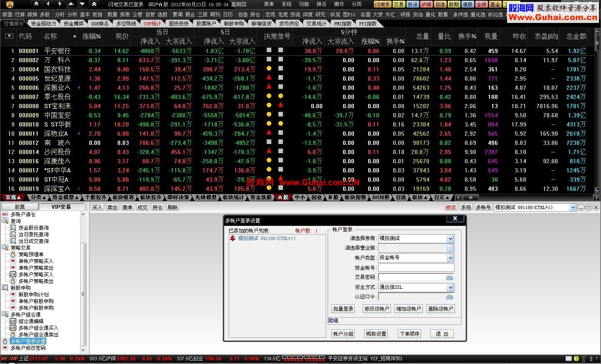Click the 组合通编辑 grid icon

[13, 321]
